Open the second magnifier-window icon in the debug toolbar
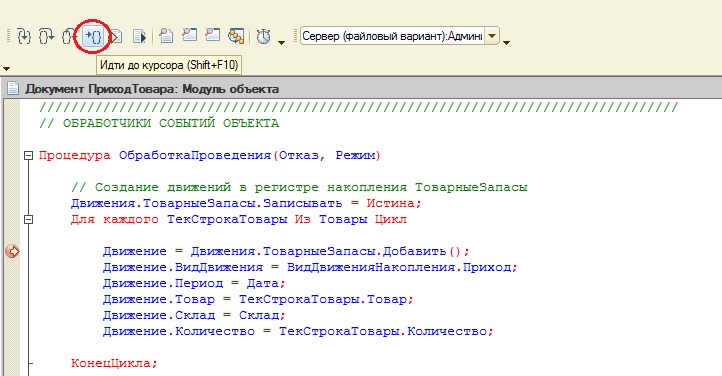This screenshot has height=376, width=722. click(212, 35)
